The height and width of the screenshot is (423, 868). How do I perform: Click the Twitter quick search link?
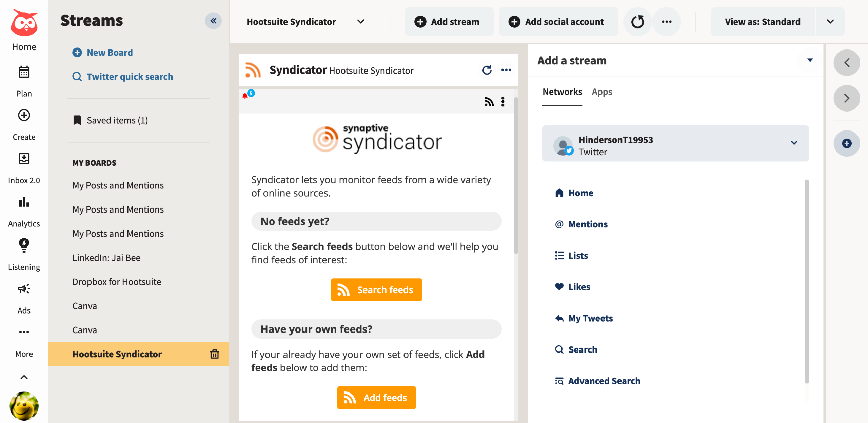click(130, 77)
